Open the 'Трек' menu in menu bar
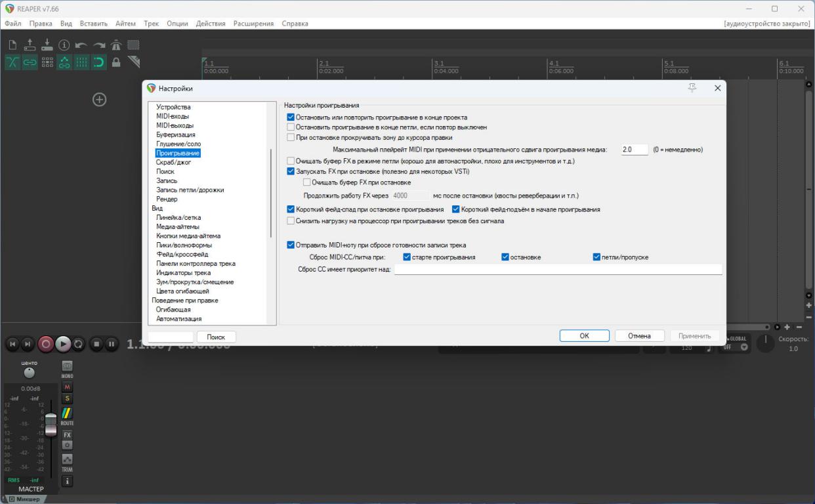Viewport: 815px width, 504px height. tap(152, 24)
